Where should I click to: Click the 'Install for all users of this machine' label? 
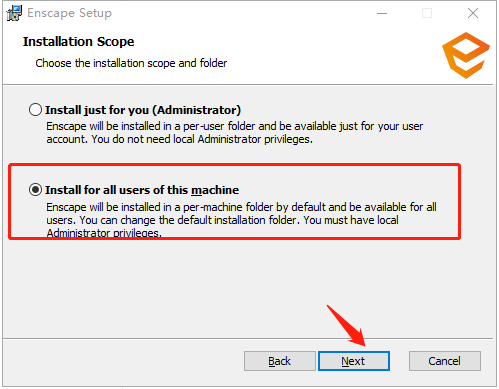[142, 190]
